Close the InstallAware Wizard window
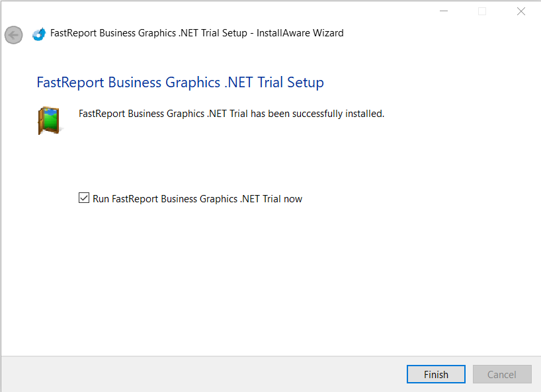This screenshot has height=392, width=541. tap(520, 11)
